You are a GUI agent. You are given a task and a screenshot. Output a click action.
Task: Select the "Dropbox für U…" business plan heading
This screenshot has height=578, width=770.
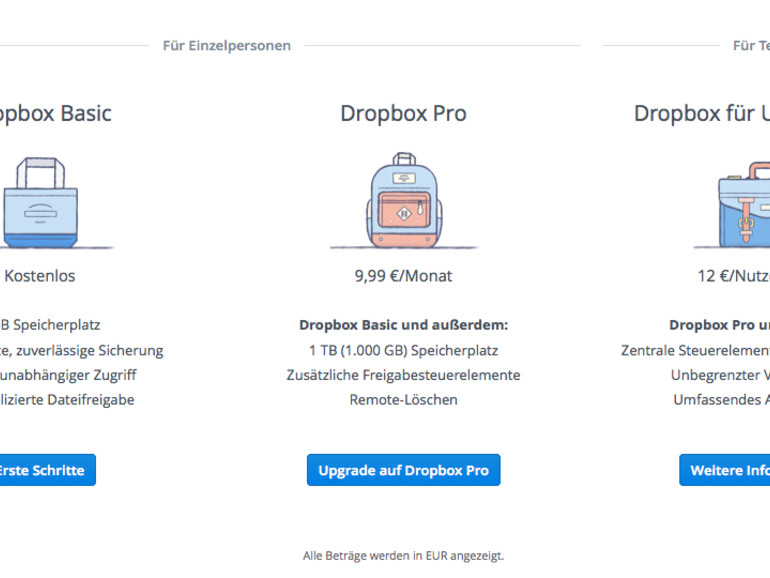701,113
